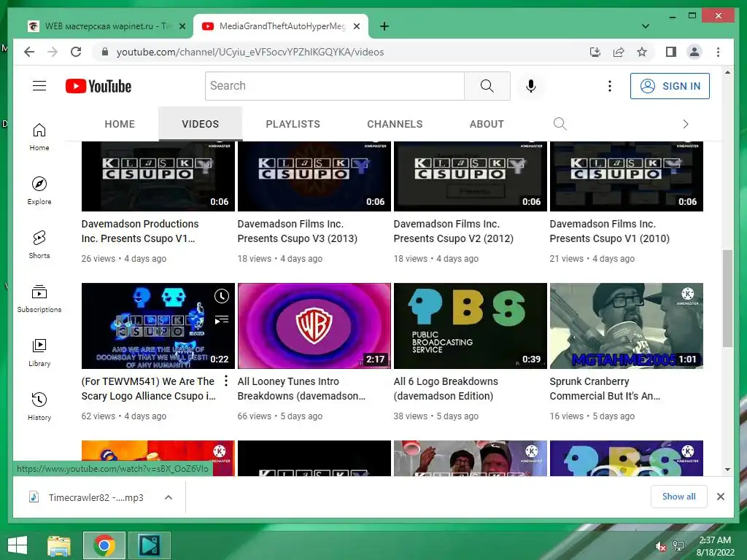Viewport: 747px width, 560px height.
Task: Click the muted volume tray icon
Action: pyautogui.click(x=660, y=547)
